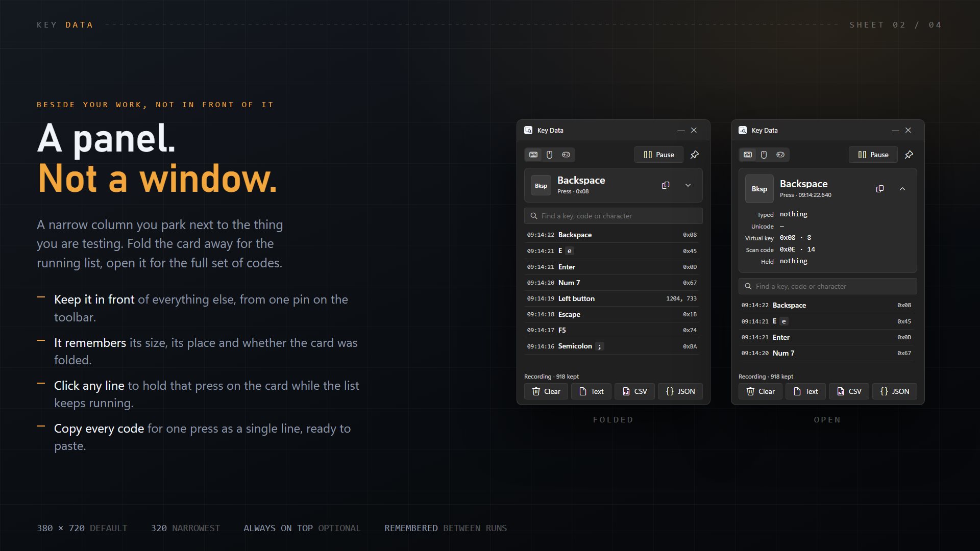Click Key Data app icon in open titlebar
980x551 pixels.
click(743, 130)
